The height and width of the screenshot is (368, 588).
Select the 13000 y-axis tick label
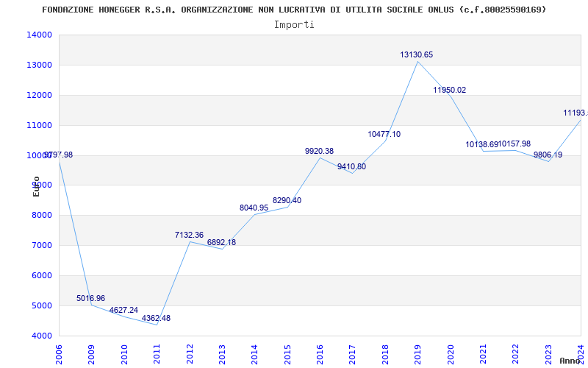(39, 65)
